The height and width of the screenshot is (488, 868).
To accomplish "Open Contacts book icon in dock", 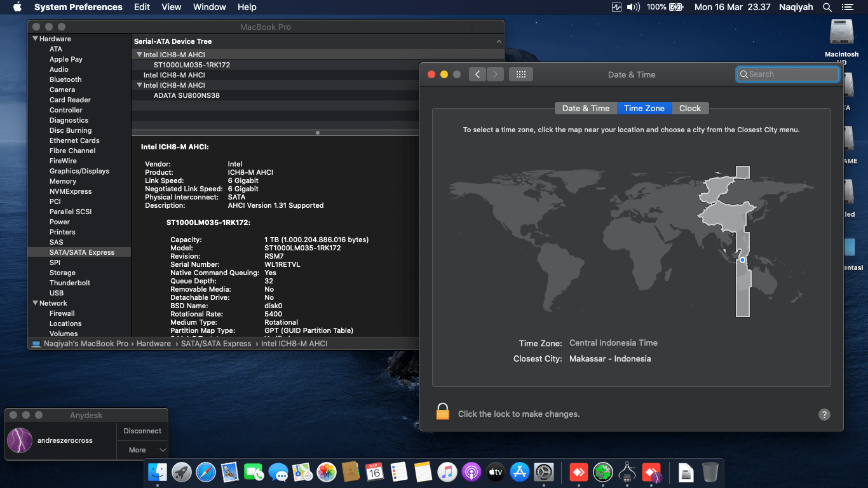I will [351, 472].
